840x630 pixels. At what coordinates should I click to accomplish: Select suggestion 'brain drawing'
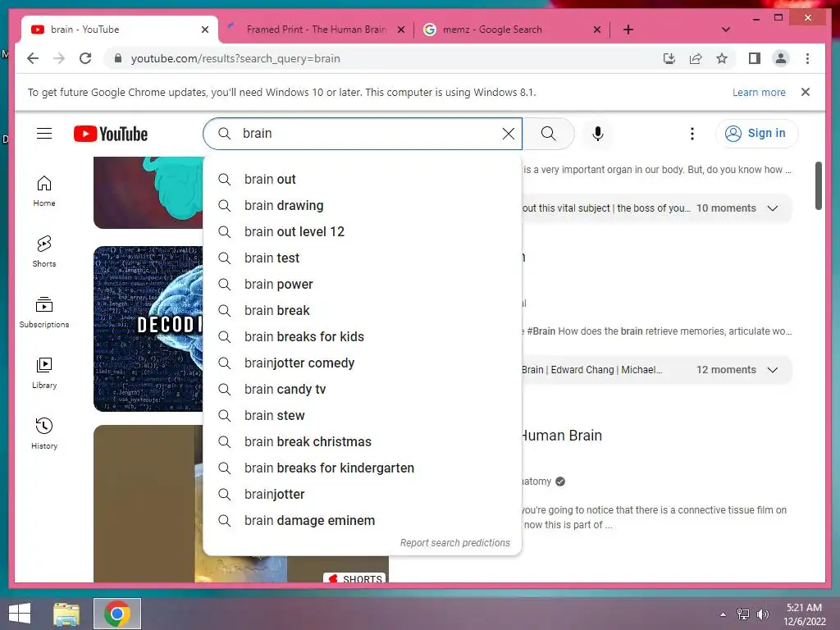pyautogui.click(x=363, y=206)
